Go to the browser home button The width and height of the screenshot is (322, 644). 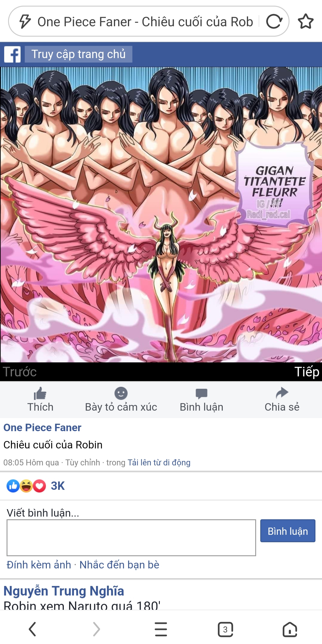(290, 629)
